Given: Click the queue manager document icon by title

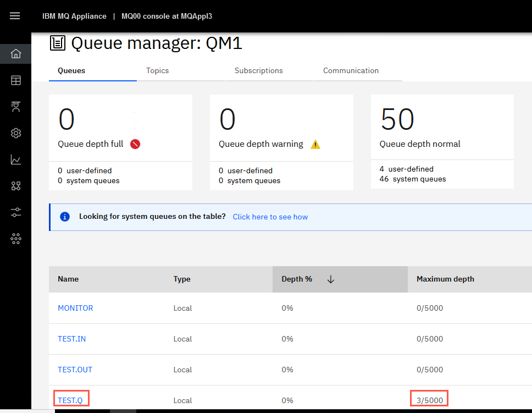Looking at the screenshot, I should click(x=58, y=43).
